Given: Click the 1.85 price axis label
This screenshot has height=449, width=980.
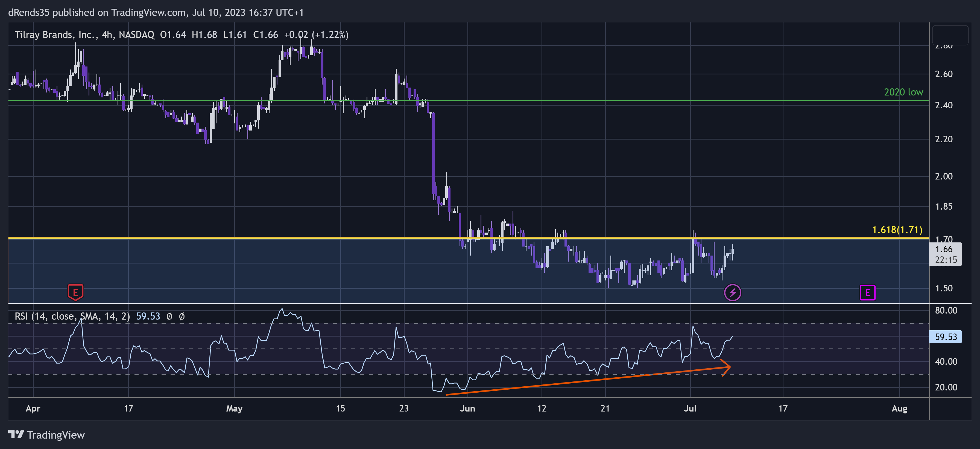Looking at the screenshot, I should click(x=943, y=206).
